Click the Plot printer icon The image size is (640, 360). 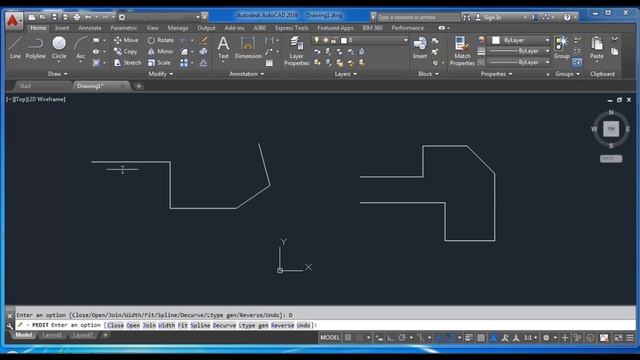pyautogui.click(x=77, y=17)
